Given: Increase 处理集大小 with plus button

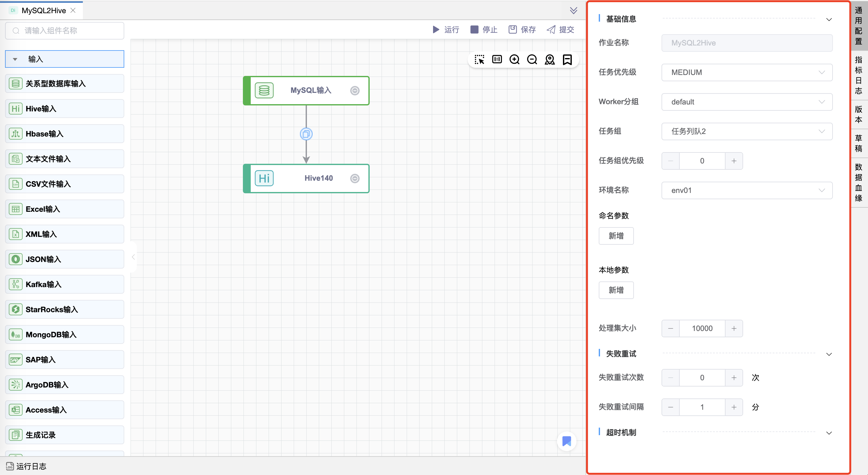Looking at the screenshot, I should [734, 328].
